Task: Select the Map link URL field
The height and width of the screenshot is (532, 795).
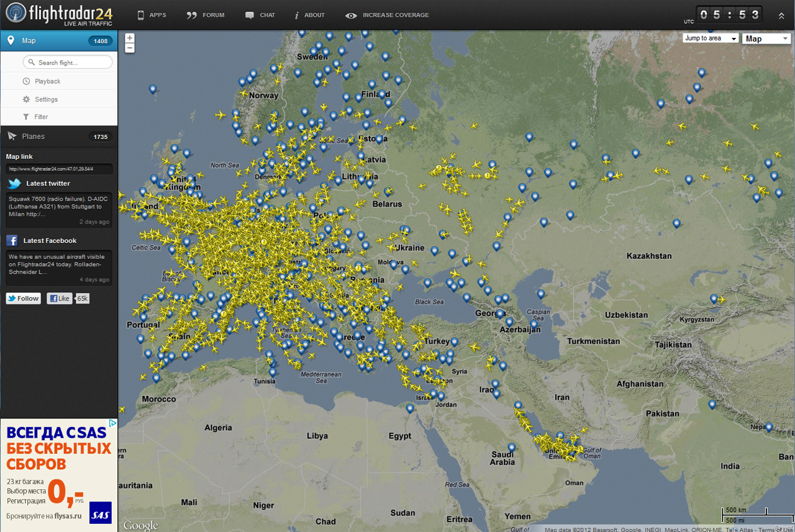Action: [x=59, y=169]
